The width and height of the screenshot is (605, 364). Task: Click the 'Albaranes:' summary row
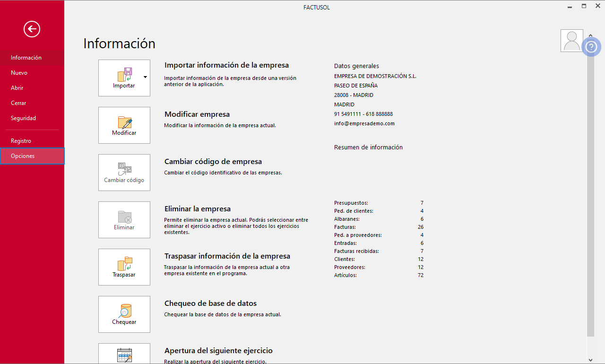coord(379,219)
